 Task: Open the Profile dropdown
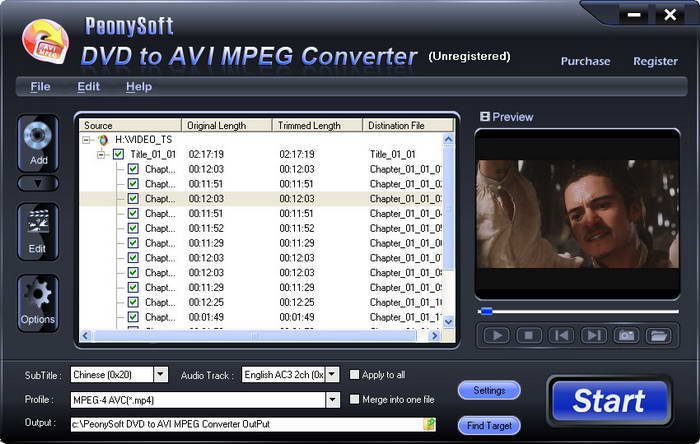coord(332,400)
